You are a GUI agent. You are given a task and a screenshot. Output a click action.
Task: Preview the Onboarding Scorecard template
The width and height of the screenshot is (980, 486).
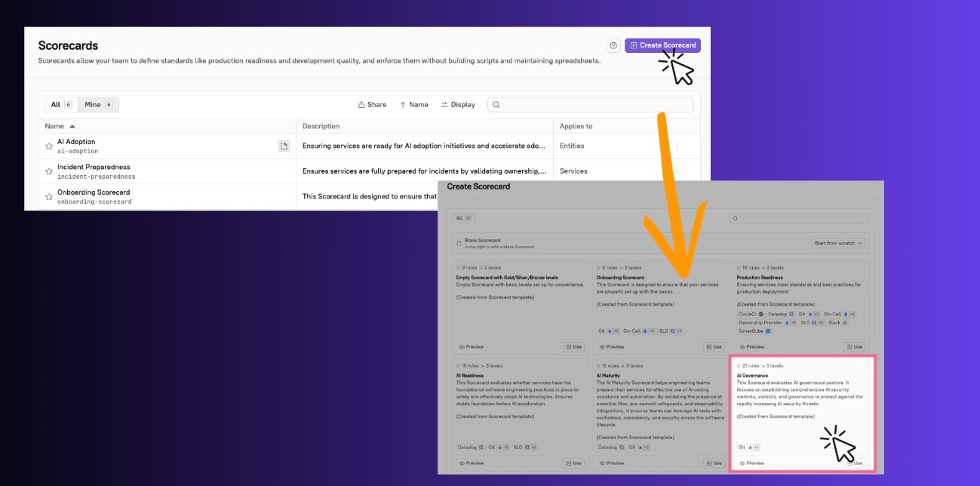coord(612,347)
